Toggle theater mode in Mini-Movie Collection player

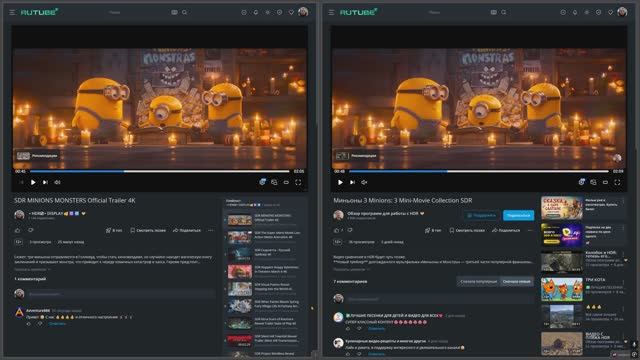pyautogui.click(x=605, y=182)
